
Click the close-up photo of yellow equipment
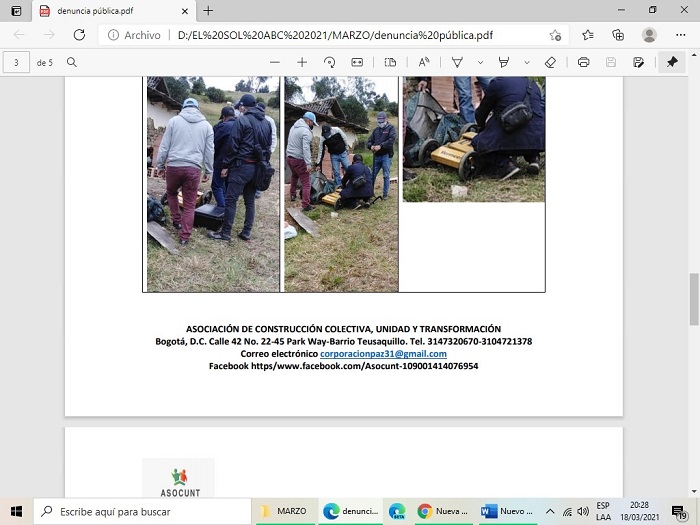[x=474, y=139]
